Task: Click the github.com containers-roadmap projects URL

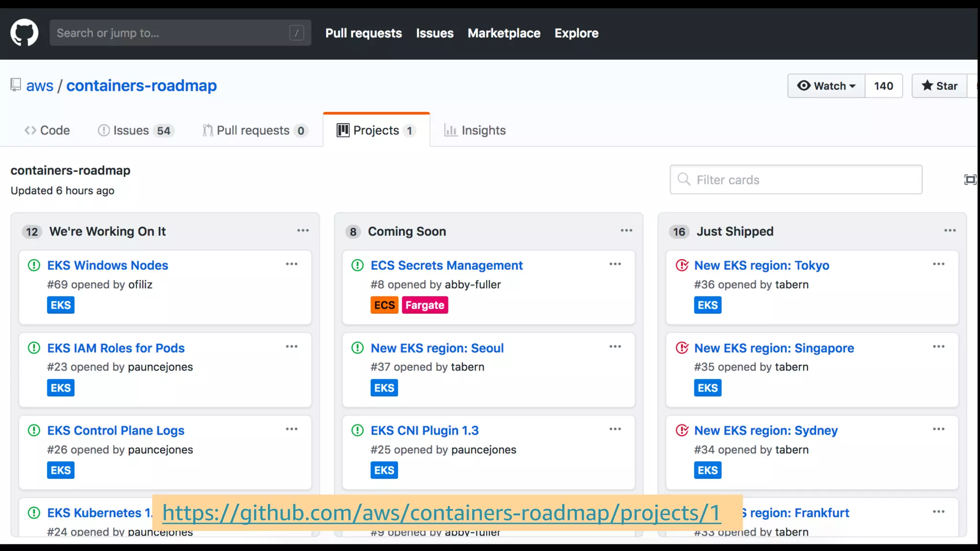Action: click(x=441, y=513)
